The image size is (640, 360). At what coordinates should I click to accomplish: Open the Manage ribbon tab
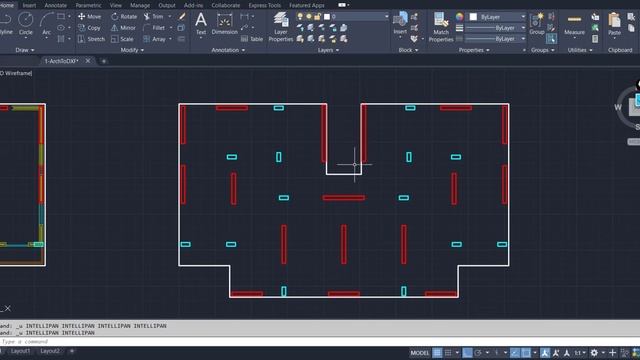click(x=140, y=5)
